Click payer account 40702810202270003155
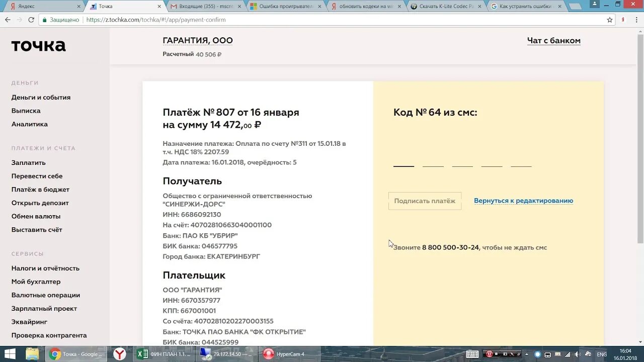This screenshot has height=362, width=644. click(234, 321)
